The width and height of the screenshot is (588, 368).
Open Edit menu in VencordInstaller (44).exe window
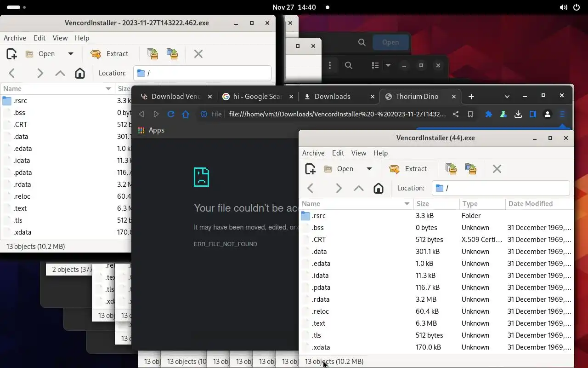click(338, 153)
